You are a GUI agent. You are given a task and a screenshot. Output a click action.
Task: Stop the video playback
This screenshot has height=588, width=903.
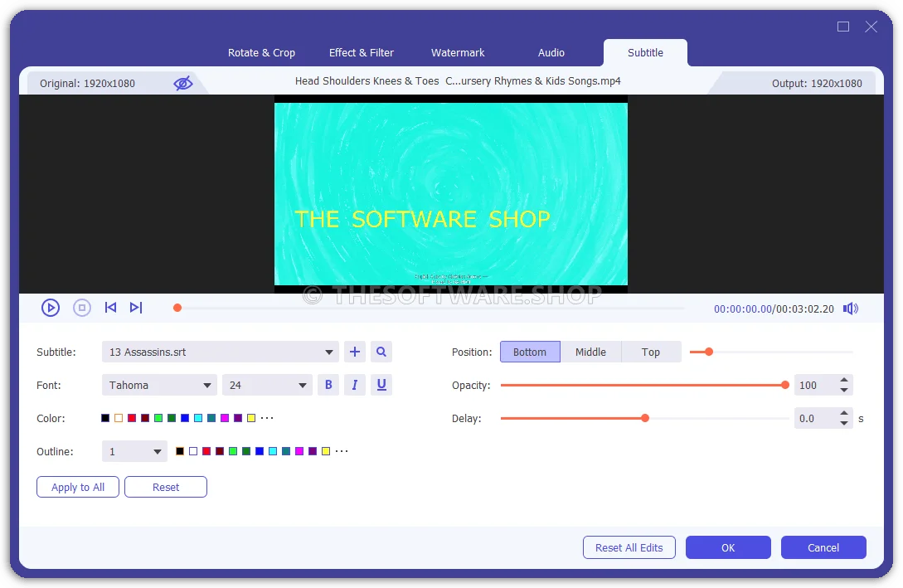tap(82, 309)
